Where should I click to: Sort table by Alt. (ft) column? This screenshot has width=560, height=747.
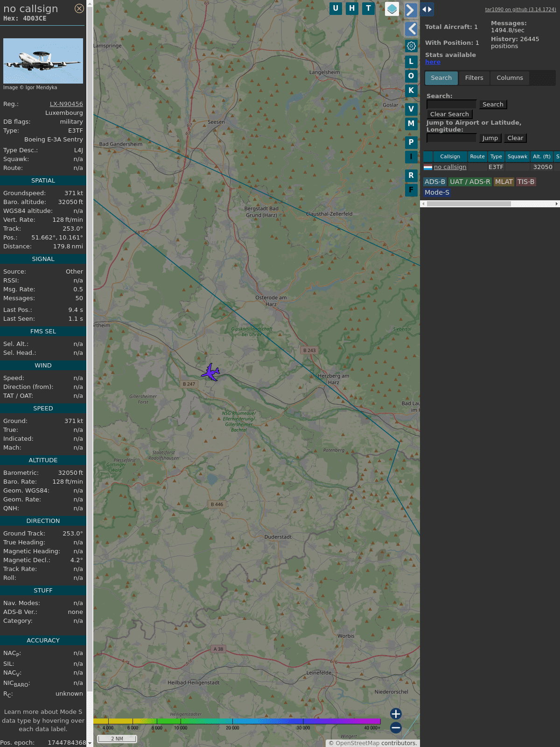coord(542,156)
